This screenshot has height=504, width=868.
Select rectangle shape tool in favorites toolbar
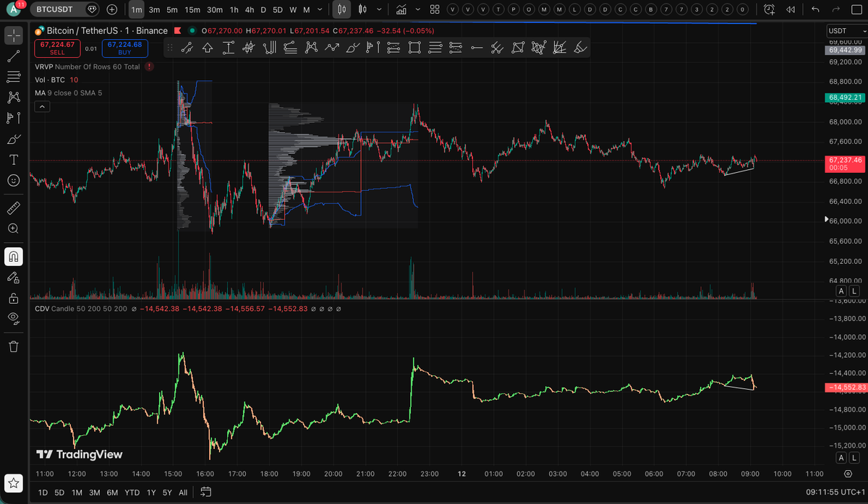(414, 48)
